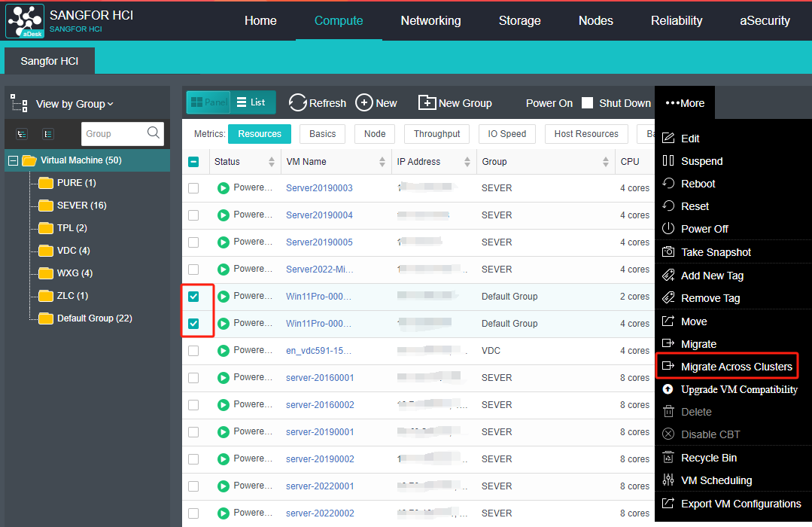Click the New VM plus icon

pyautogui.click(x=364, y=103)
